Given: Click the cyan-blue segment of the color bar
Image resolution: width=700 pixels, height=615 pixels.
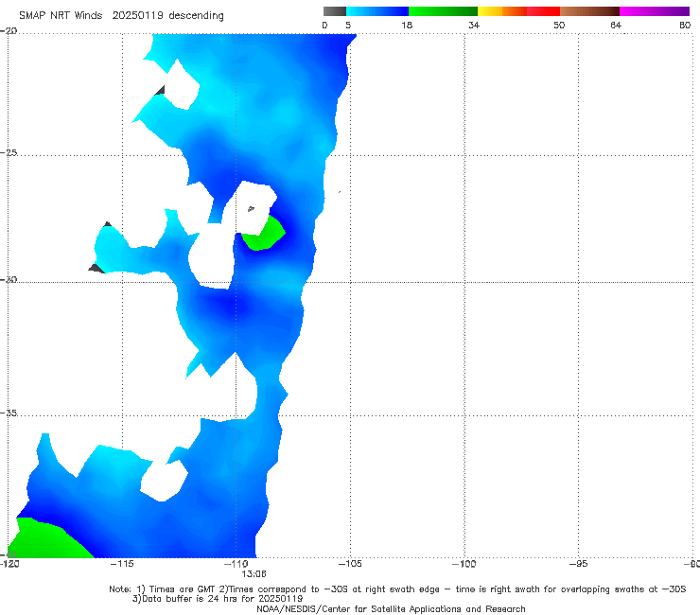Looking at the screenshot, I should [377, 11].
